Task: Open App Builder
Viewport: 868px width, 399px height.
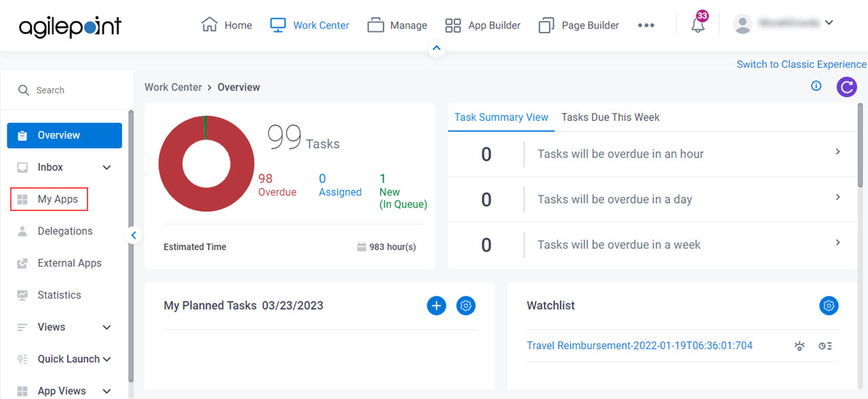Action: click(x=483, y=25)
